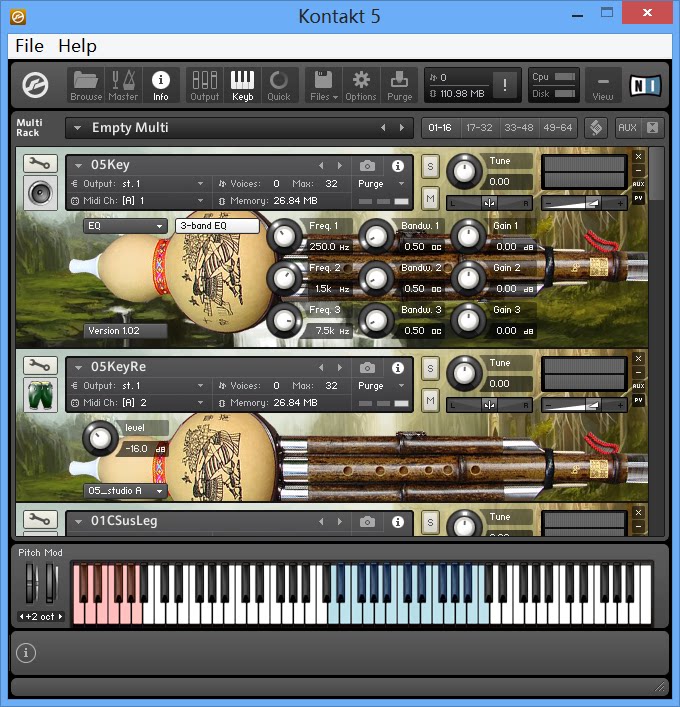680x707 pixels.
Task: Select the 49-64 rack page
Action: [x=558, y=128]
